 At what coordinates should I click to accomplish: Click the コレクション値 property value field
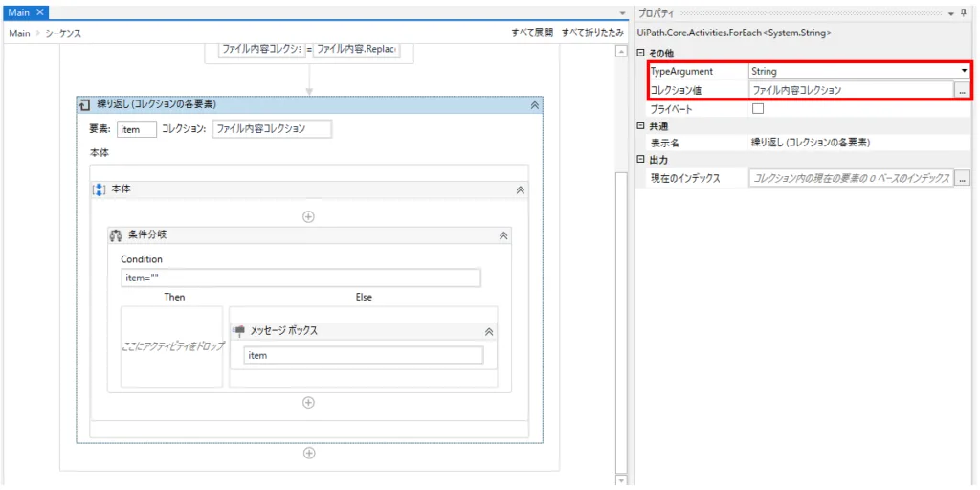[851, 90]
